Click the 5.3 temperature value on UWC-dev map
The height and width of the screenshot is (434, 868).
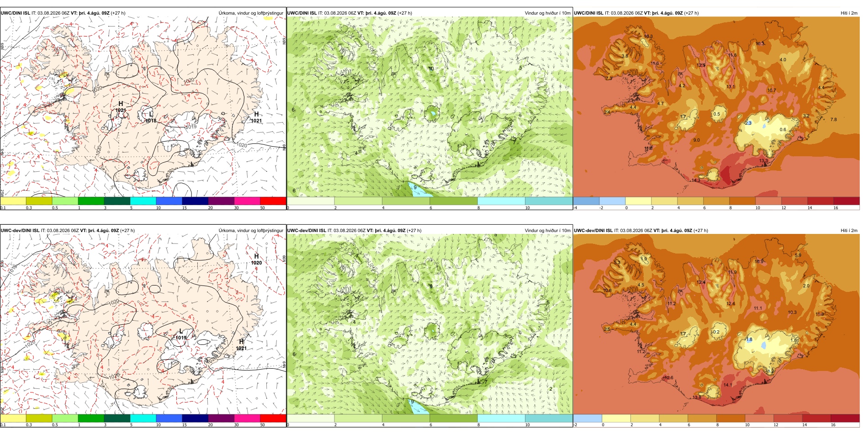pos(617,263)
